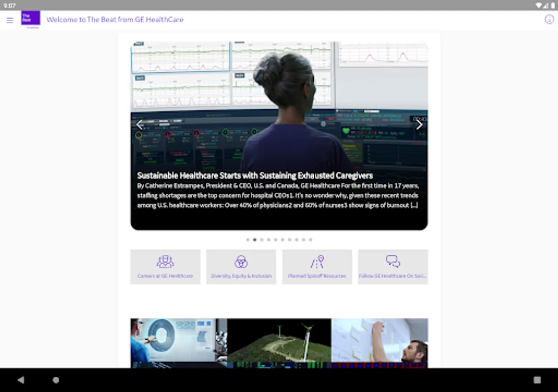Image resolution: width=558 pixels, height=392 pixels.
Task: Click the 9:07 status bar clock
Action: click(10, 6)
